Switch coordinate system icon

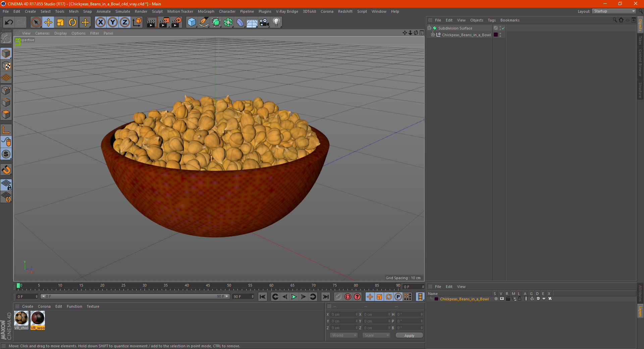pos(137,22)
